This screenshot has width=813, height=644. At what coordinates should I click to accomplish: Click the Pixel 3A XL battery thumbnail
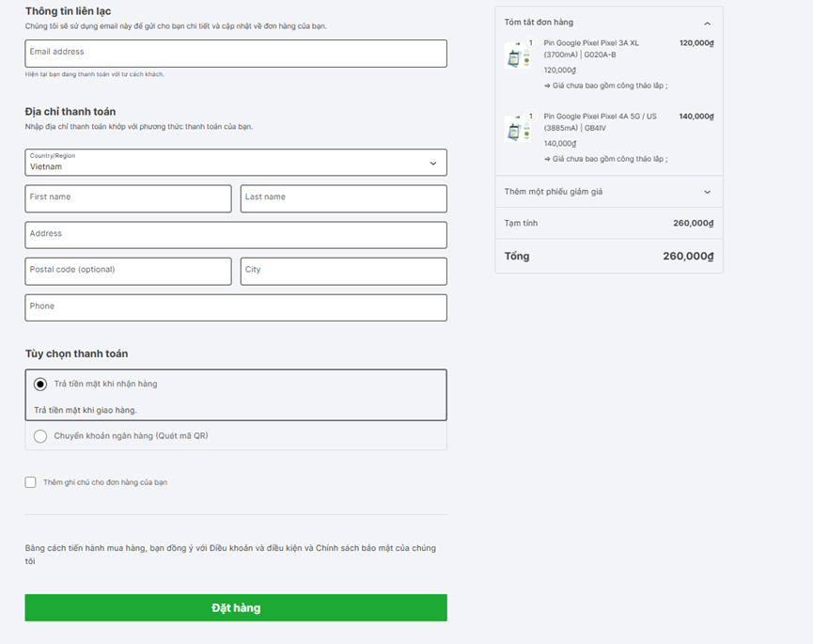pos(518,55)
